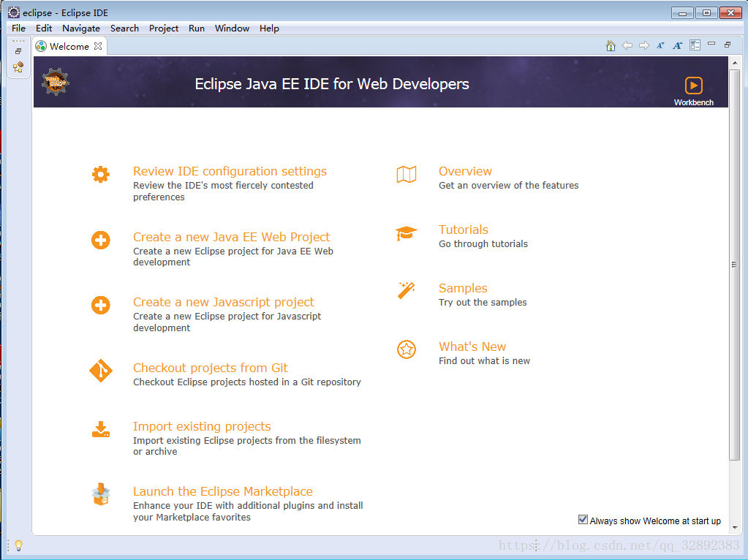Click plus icon for Javascript project

(101, 306)
